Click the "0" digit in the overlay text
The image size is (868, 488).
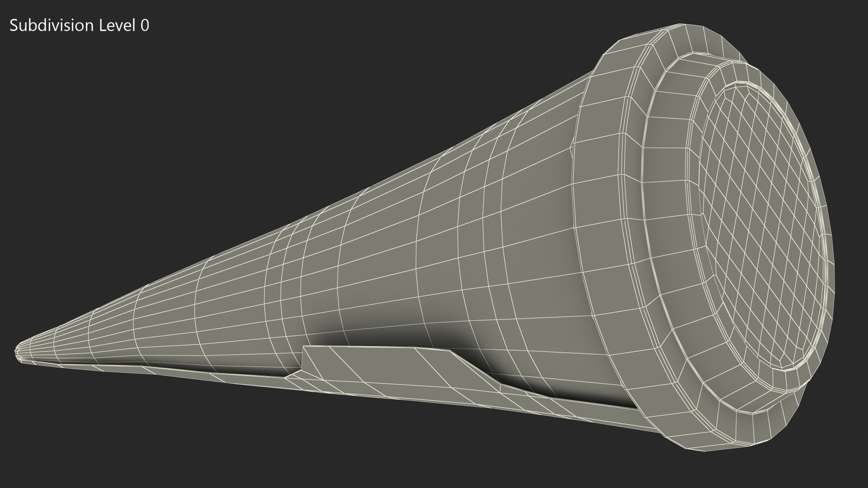(x=144, y=26)
